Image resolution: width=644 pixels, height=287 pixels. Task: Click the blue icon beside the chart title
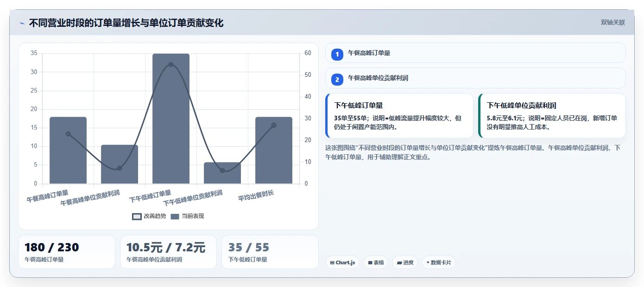[x=22, y=23]
